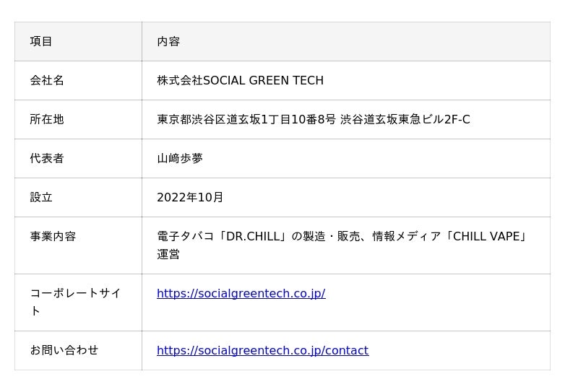Screen dimensions: 578x392
Task: Click the 会社名 label cell
Action: pyautogui.click(x=78, y=80)
